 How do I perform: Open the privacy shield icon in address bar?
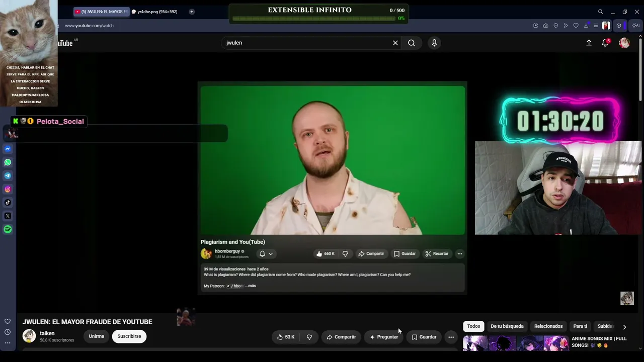(x=556, y=26)
